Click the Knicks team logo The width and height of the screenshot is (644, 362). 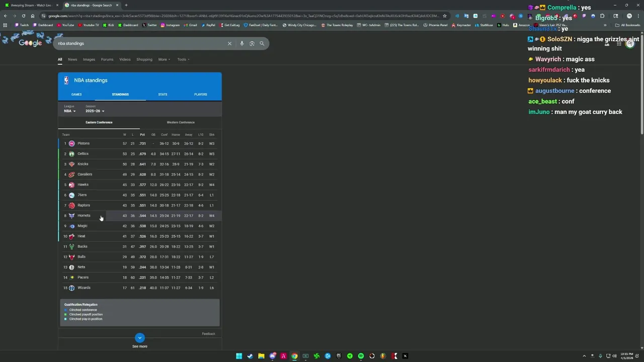coord(71,164)
